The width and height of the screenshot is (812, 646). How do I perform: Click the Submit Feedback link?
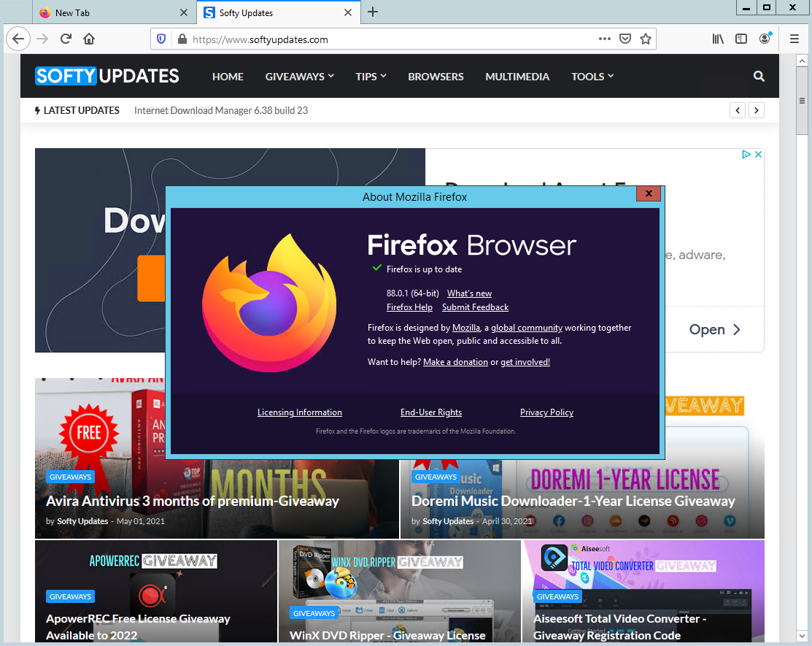(475, 307)
